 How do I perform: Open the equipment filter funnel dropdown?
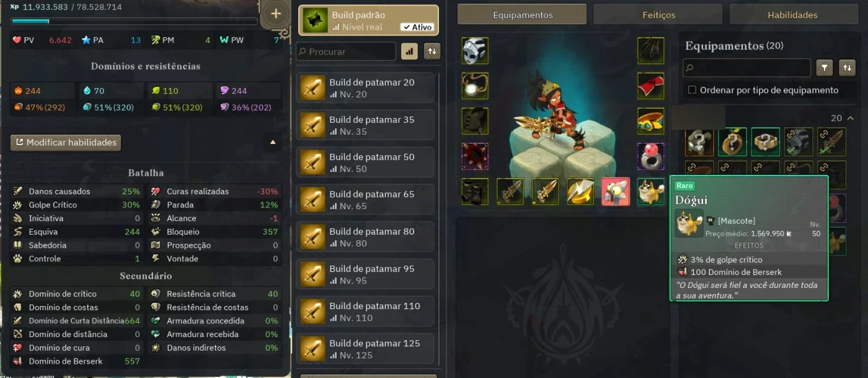825,68
